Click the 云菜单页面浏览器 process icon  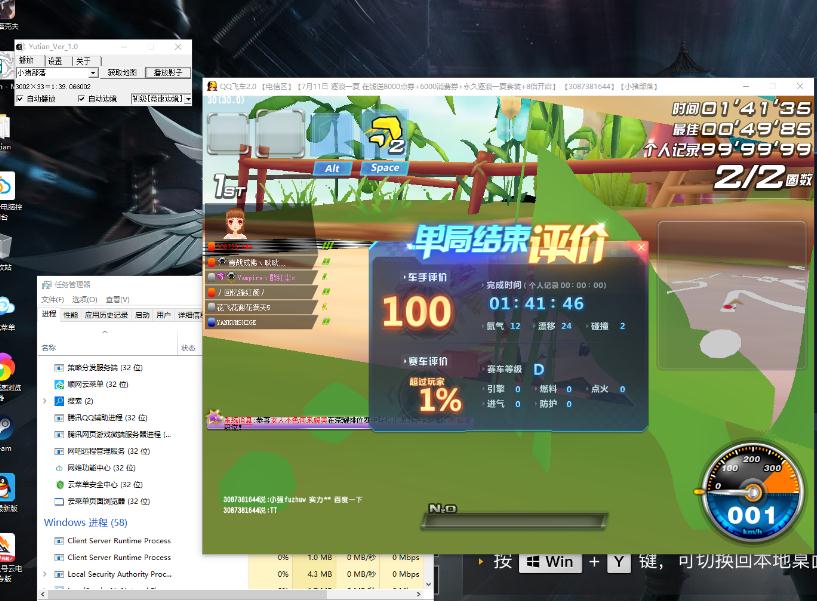59,501
